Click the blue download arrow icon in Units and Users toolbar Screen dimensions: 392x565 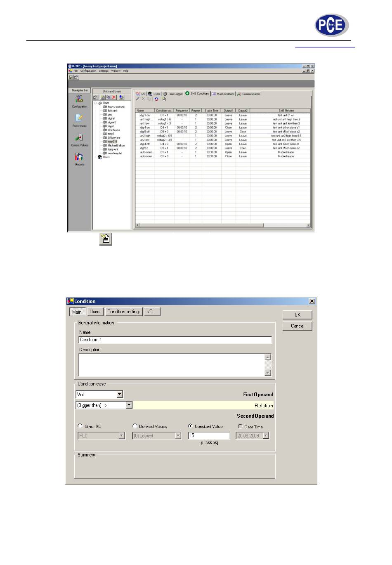121,97
